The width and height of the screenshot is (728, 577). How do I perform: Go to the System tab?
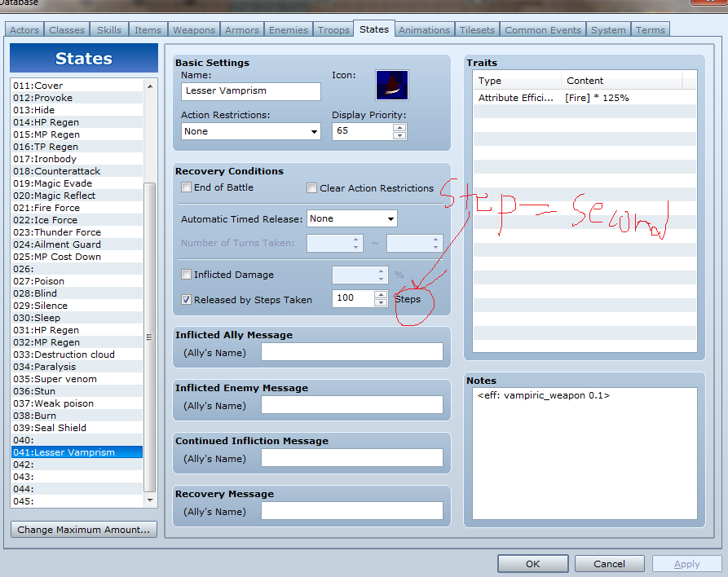(x=608, y=29)
